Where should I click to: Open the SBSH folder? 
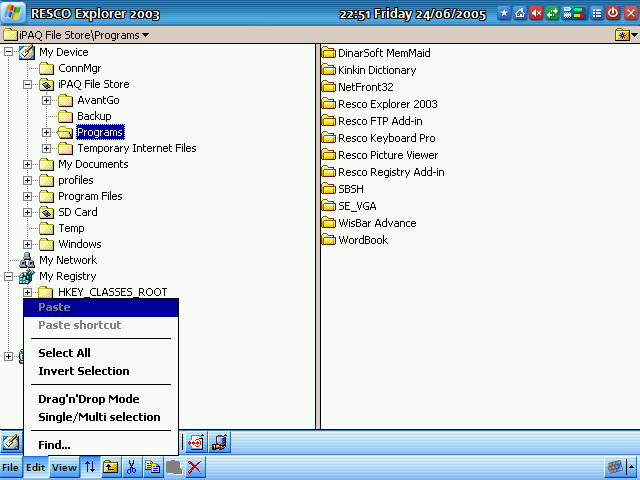tap(342, 189)
